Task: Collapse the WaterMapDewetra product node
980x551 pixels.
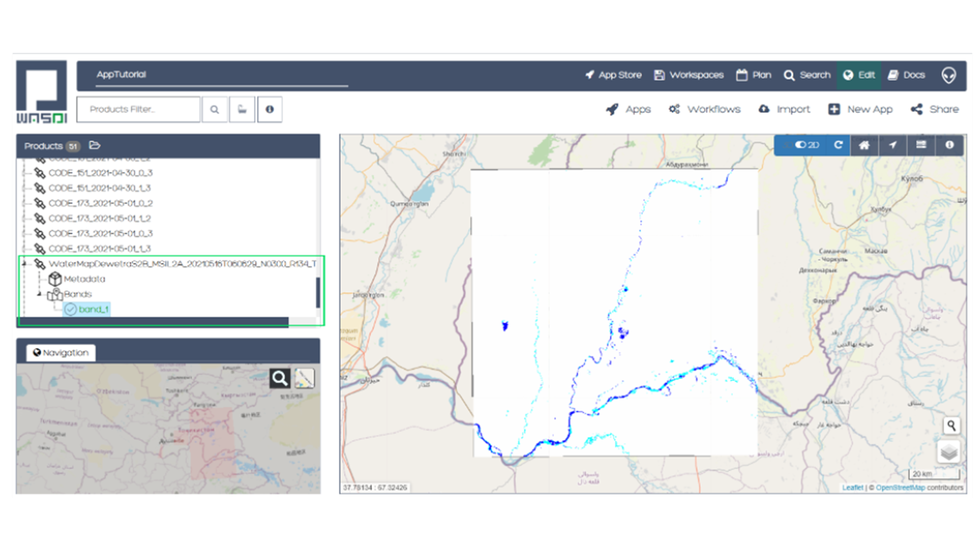Action: (x=24, y=264)
